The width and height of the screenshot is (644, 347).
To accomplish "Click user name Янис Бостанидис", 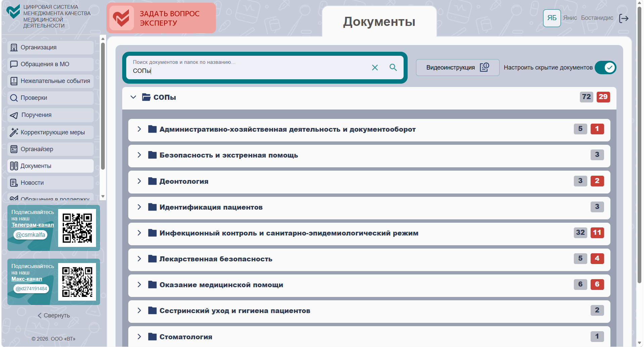I will (x=588, y=18).
